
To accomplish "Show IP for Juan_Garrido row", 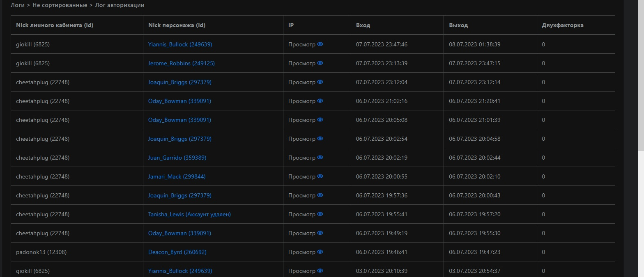I will [x=320, y=158].
